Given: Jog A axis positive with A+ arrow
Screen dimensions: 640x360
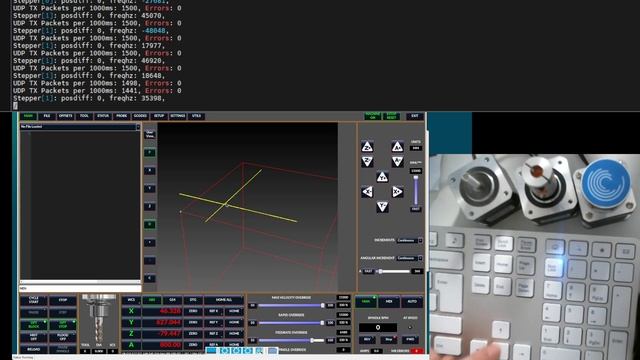Looking at the screenshot, I should [x=397, y=147].
